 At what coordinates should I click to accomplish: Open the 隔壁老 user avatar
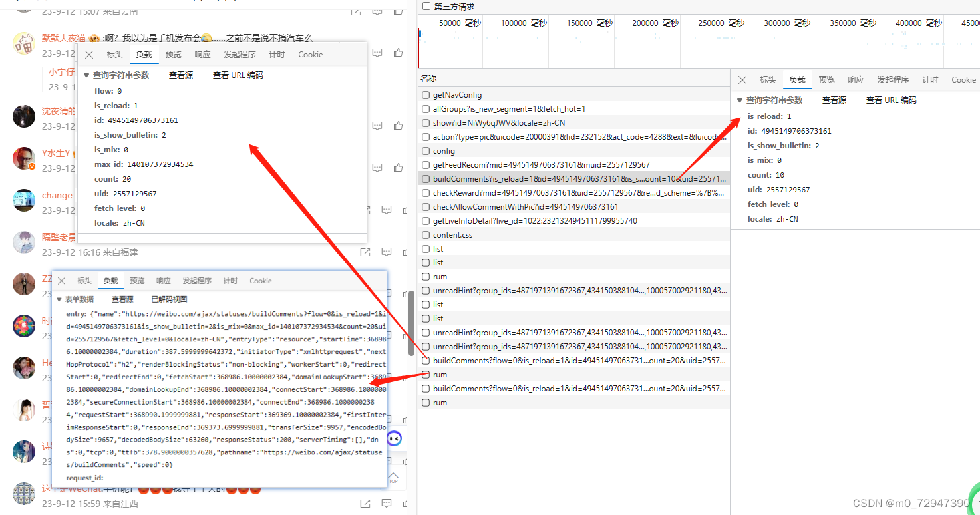tap(24, 242)
